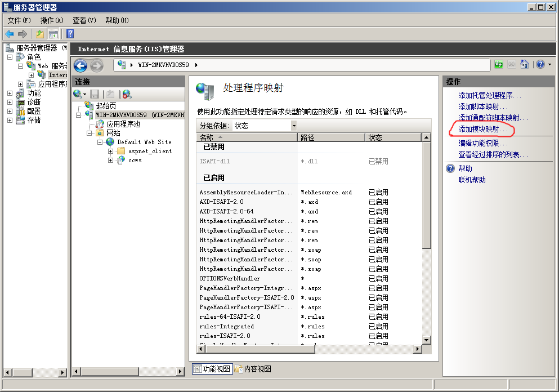559x392 pixels.
Task: Click the green refresh page icon
Action: [x=499, y=64]
